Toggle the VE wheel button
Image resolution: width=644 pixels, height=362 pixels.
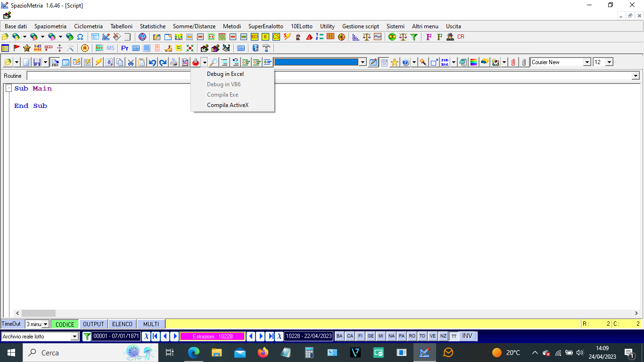coord(433,336)
